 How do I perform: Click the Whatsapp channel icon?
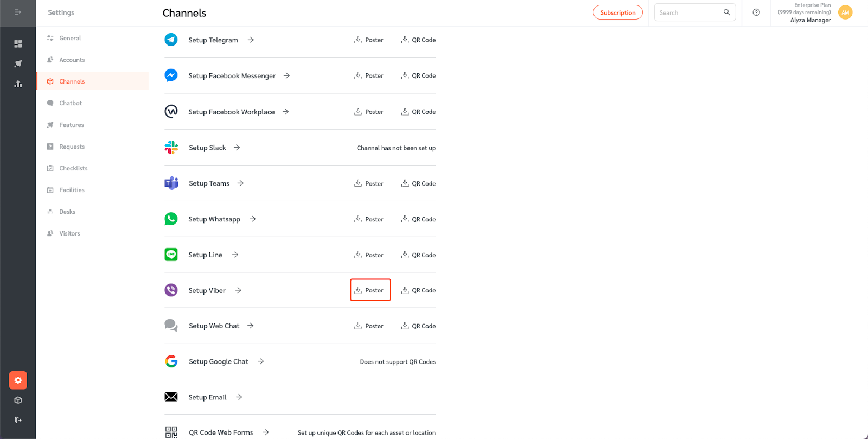tap(171, 219)
